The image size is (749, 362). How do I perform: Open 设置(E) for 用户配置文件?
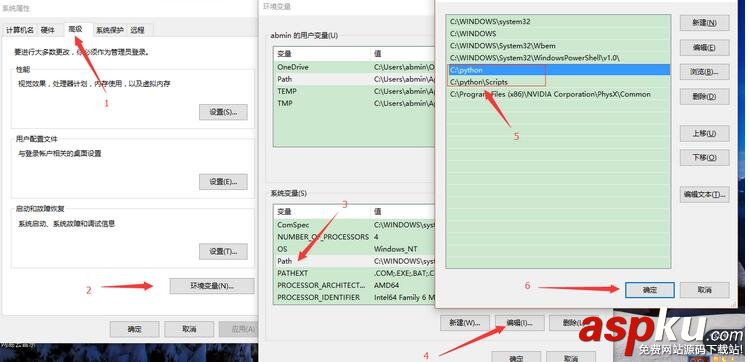pyautogui.click(x=223, y=181)
